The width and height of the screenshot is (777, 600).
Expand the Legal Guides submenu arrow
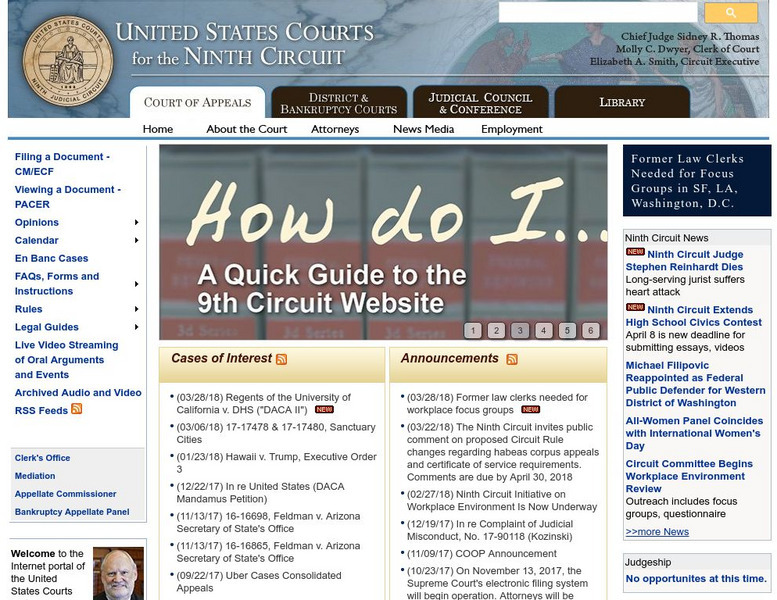pos(136,327)
